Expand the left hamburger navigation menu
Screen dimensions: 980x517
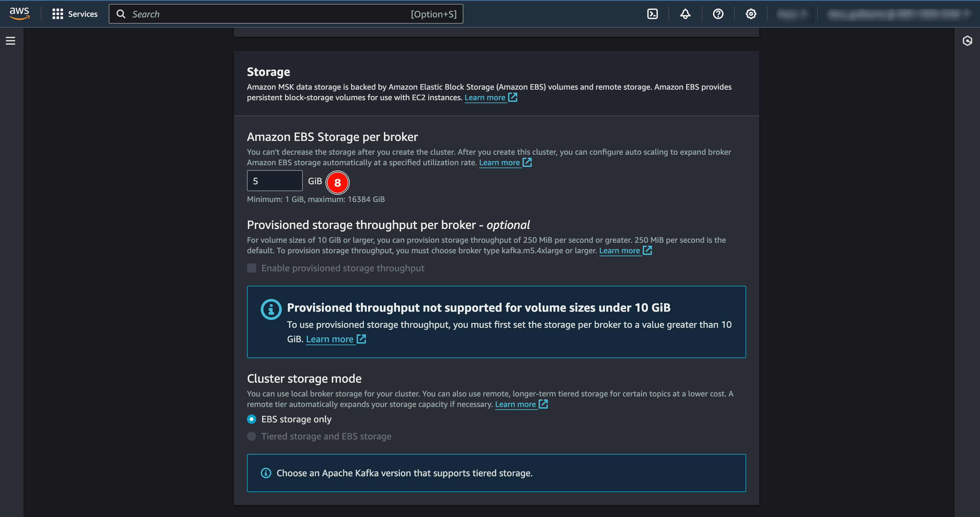(10, 41)
